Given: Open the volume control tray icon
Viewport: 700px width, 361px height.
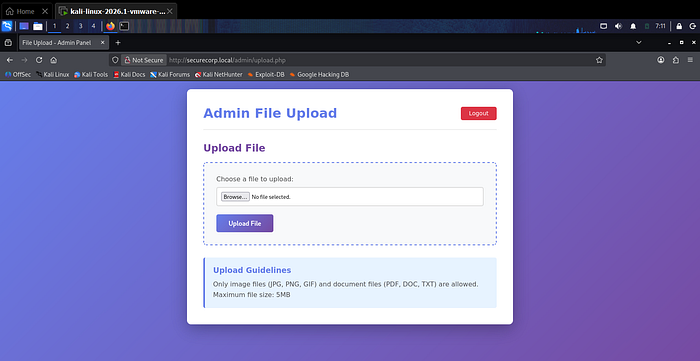Looking at the screenshot, I should pyautogui.click(x=618, y=26).
